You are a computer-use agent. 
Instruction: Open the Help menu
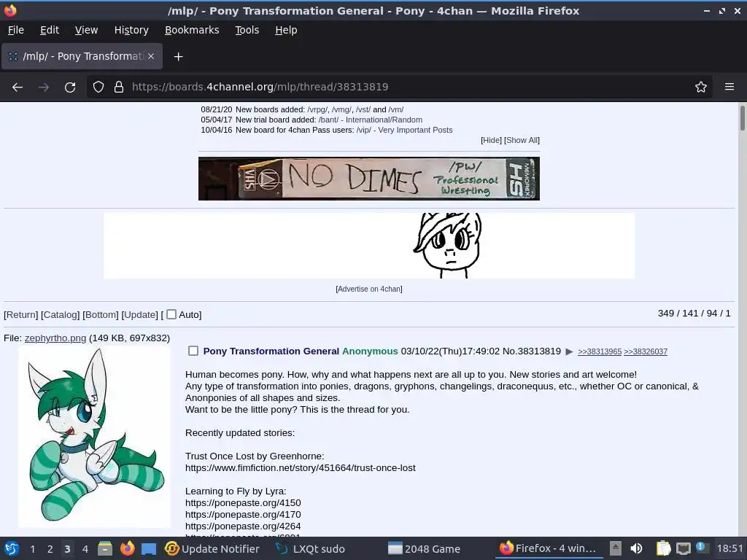[x=286, y=30]
